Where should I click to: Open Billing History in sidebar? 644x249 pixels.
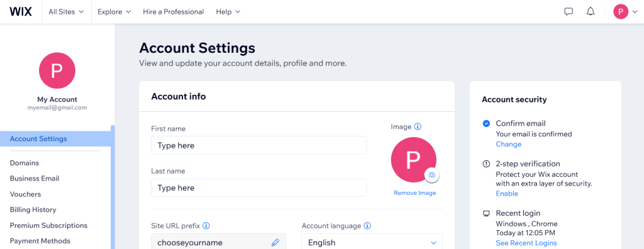pyautogui.click(x=33, y=209)
